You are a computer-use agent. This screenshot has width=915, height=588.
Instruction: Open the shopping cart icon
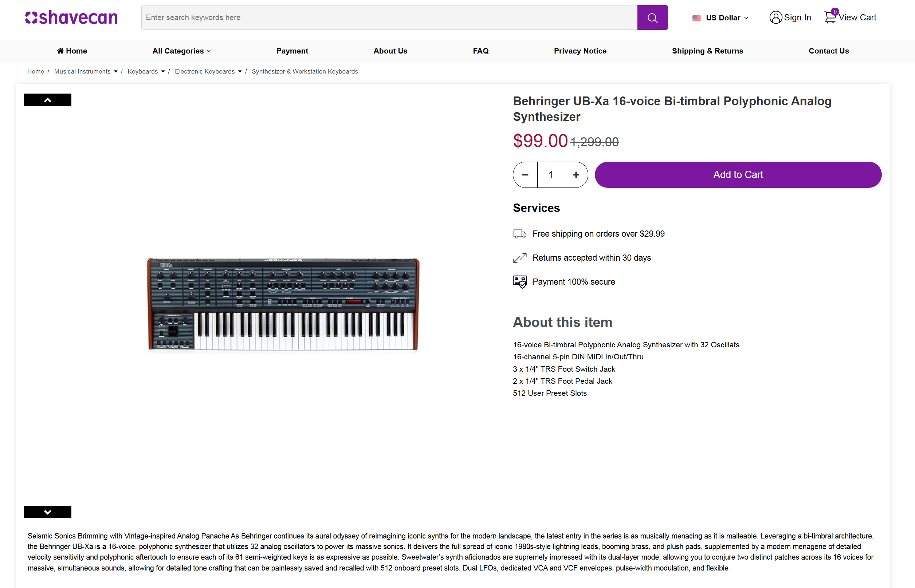(829, 17)
